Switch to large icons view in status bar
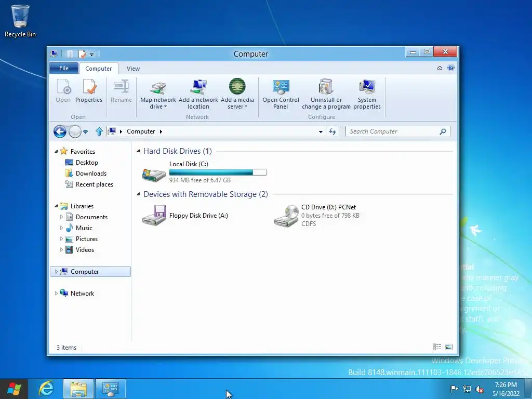532x399 pixels. 448,347
